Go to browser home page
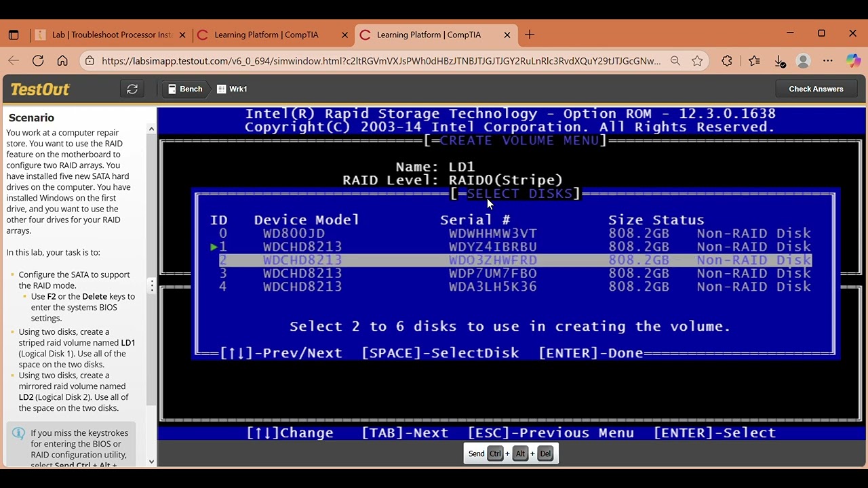The height and width of the screenshot is (488, 868). [62, 61]
